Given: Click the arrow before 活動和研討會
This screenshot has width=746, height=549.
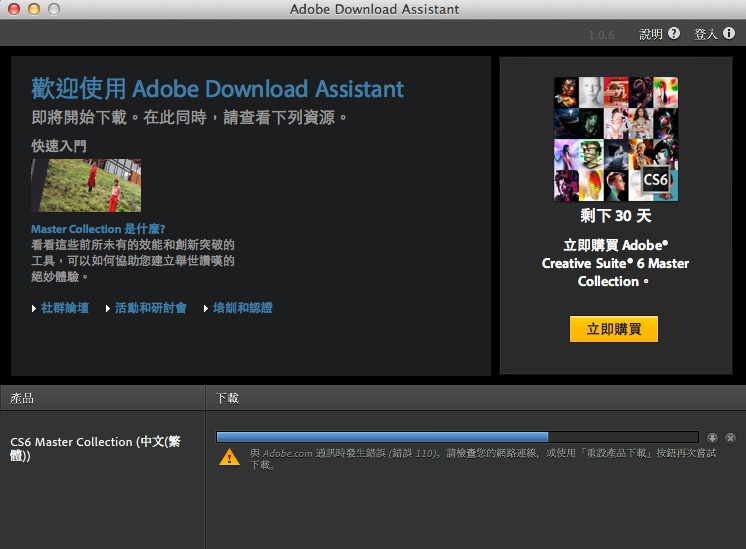Looking at the screenshot, I should 108,308.
